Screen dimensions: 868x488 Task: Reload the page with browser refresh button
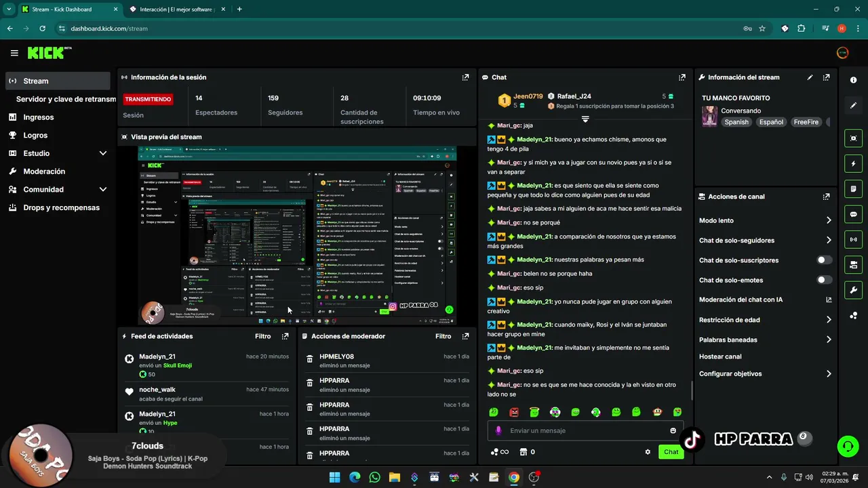[43, 28]
